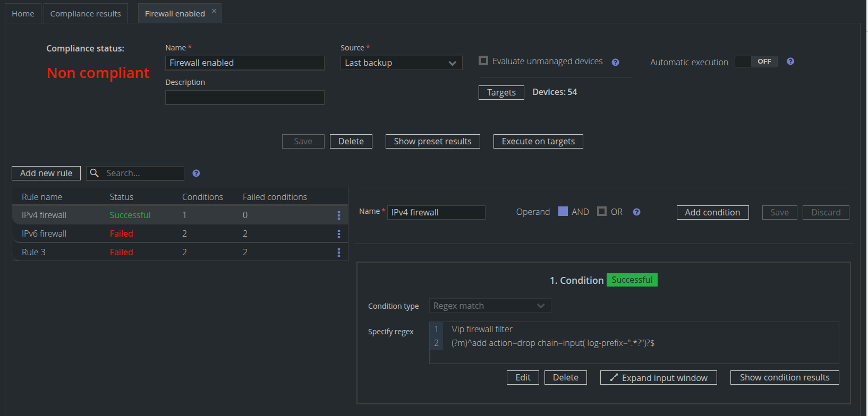
Task: Click the Execute on targets button
Action: [x=538, y=142]
